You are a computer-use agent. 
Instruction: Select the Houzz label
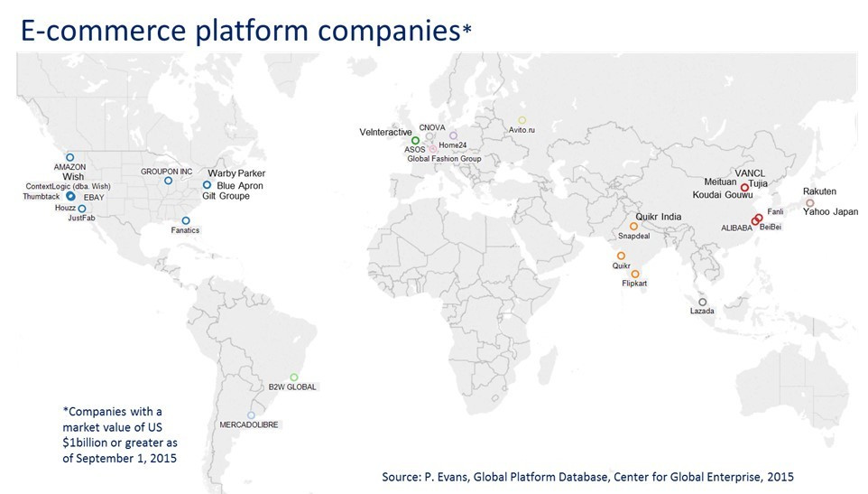point(65,208)
